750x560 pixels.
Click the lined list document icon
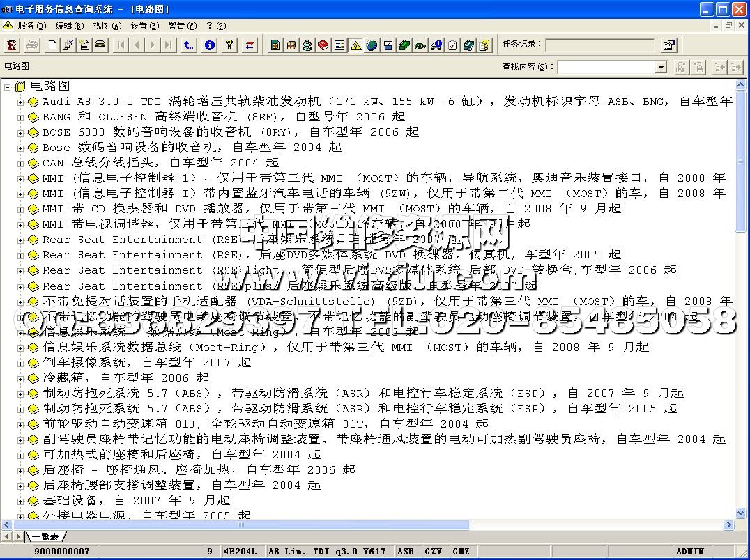click(339, 45)
